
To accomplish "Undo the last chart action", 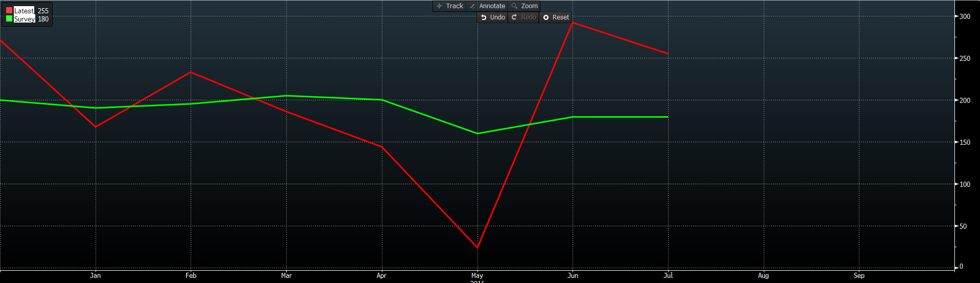I will coord(492,17).
